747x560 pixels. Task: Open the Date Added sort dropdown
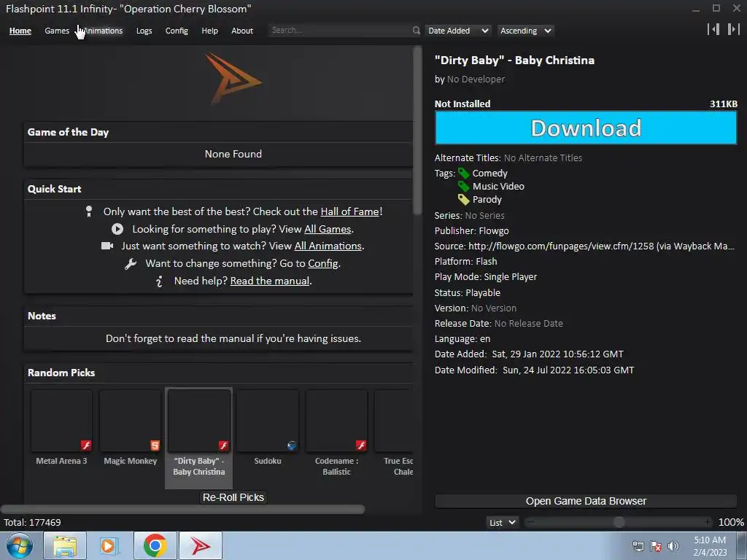pyautogui.click(x=458, y=31)
